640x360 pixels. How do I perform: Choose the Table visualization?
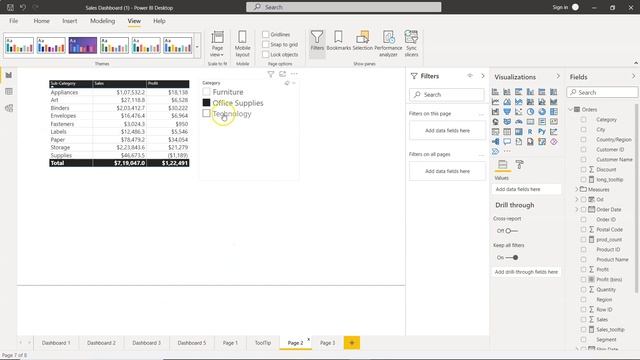tap(507, 131)
